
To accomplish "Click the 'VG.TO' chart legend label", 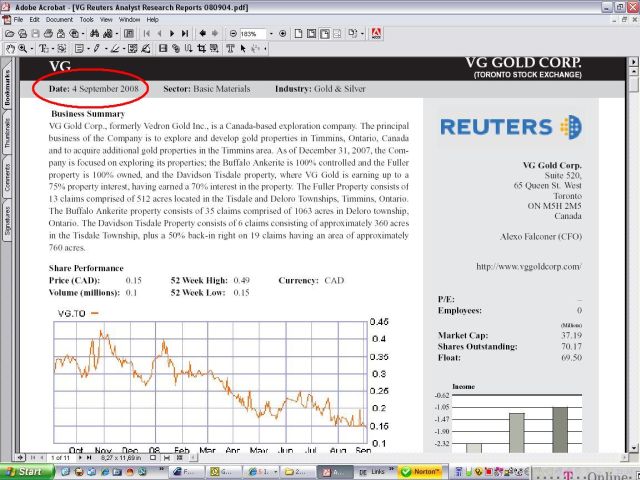I will (71, 313).
